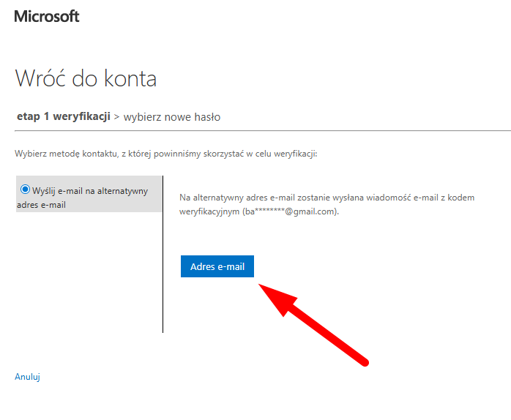511x420 pixels.
Task: Select the alternate e-mail radio button
Action: pos(26,190)
